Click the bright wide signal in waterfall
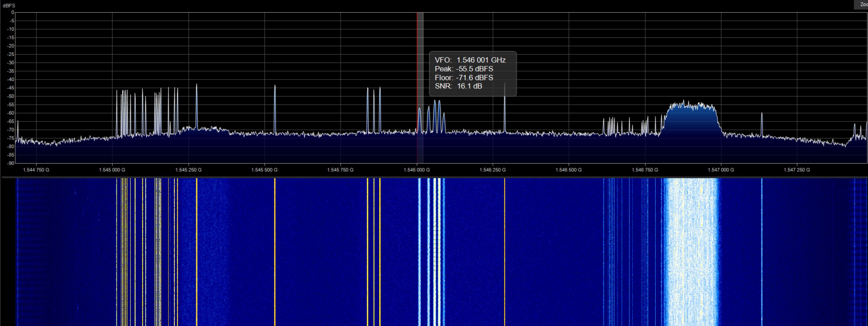This screenshot has width=868, height=326. [691, 252]
